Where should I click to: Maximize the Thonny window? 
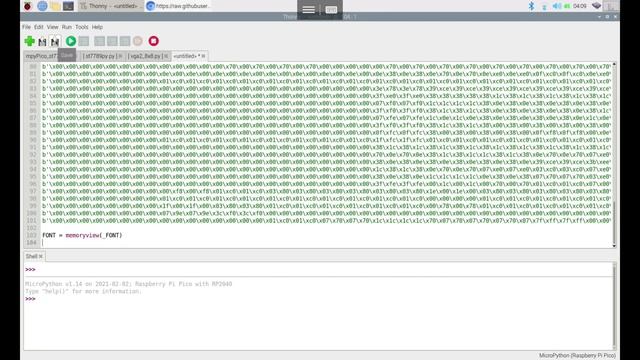(607, 17)
